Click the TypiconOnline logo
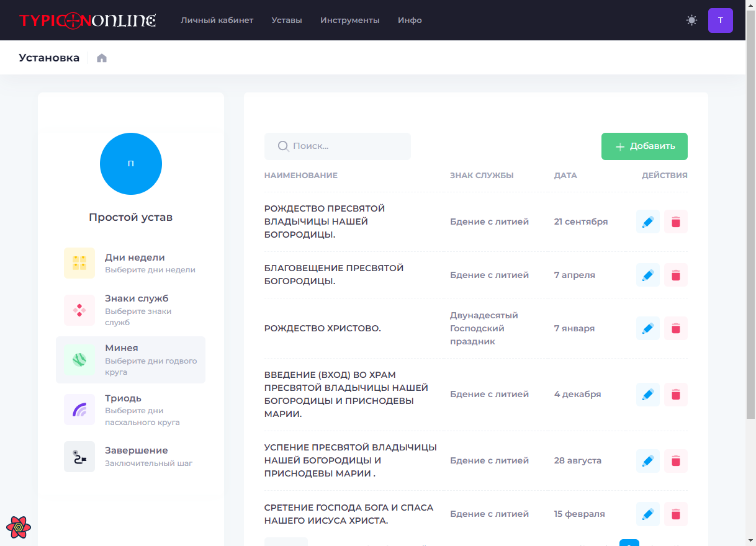 88,20
